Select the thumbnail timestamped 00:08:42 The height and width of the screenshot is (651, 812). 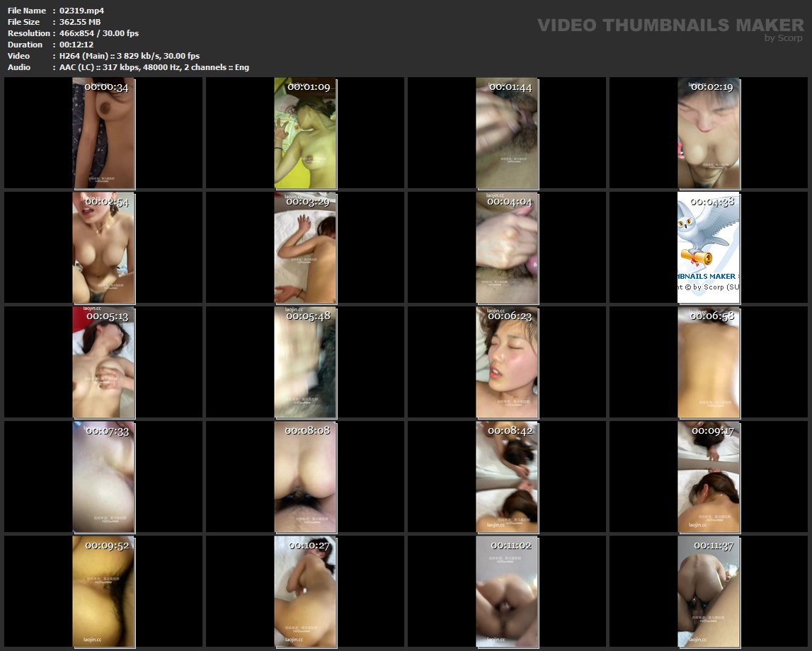pyautogui.click(x=507, y=477)
